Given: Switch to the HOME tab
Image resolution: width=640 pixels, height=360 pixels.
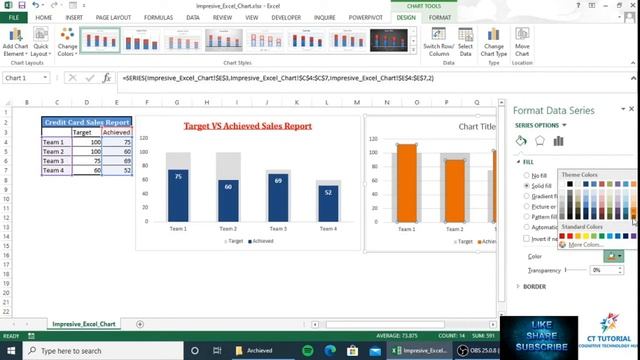Looking at the screenshot, I should click(44, 18).
